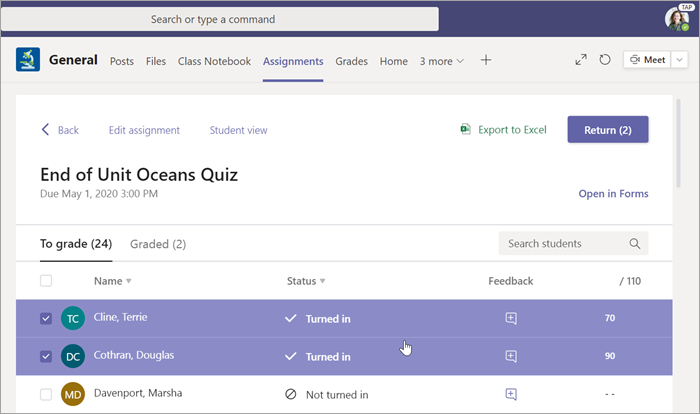Open the Files tab

(156, 61)
